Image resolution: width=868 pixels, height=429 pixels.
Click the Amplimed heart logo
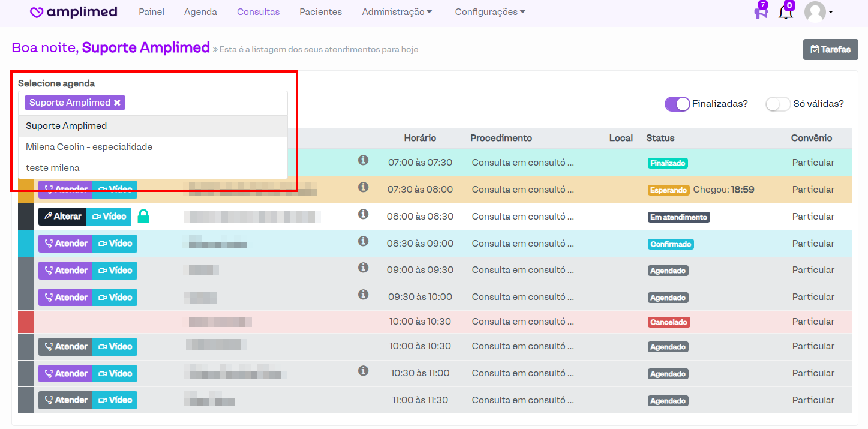coord(37,13)
